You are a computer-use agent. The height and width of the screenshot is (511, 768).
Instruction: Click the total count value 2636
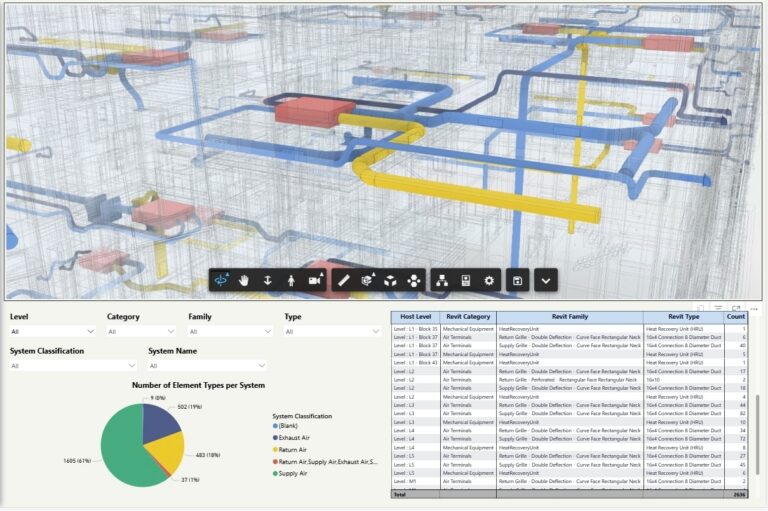point(739,494)
